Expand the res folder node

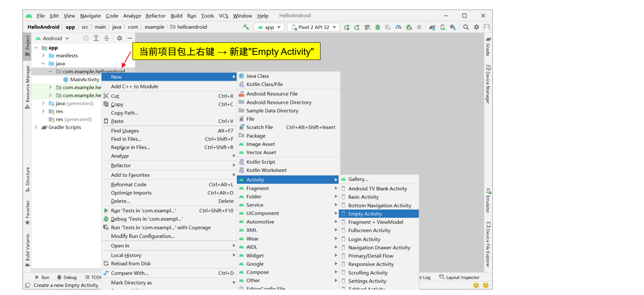tap(43, 111)
